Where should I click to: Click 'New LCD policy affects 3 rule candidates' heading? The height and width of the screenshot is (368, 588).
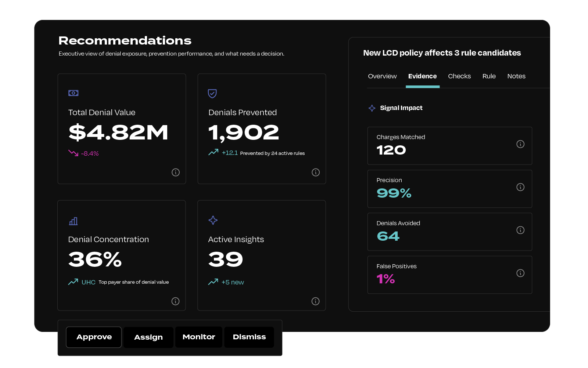click(442, 53)
